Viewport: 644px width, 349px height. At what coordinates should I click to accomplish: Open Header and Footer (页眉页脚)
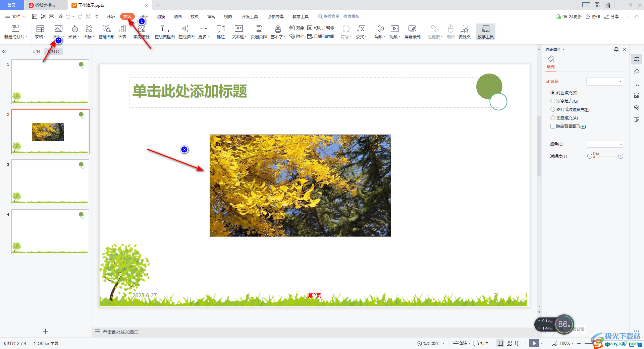[259, 32]
